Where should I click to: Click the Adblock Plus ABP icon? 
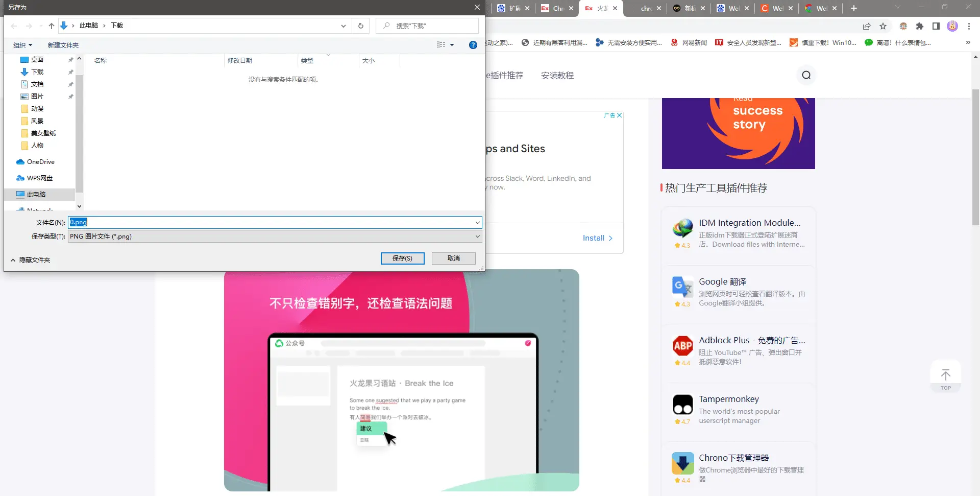(x=682, y=346)
